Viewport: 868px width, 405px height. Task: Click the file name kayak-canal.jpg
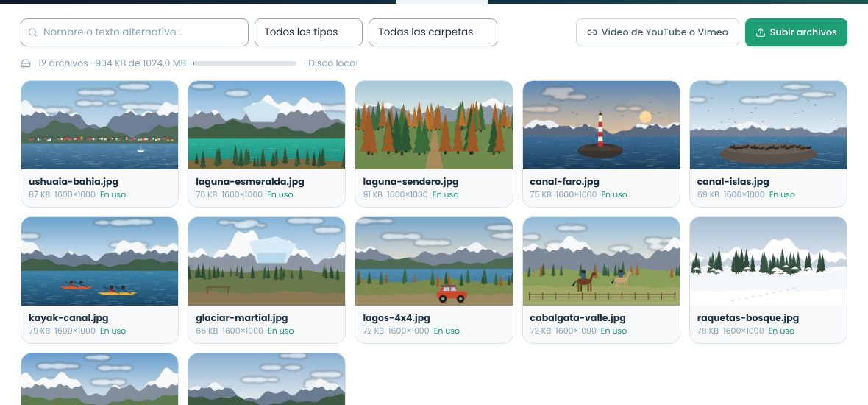tap(68, 318)
